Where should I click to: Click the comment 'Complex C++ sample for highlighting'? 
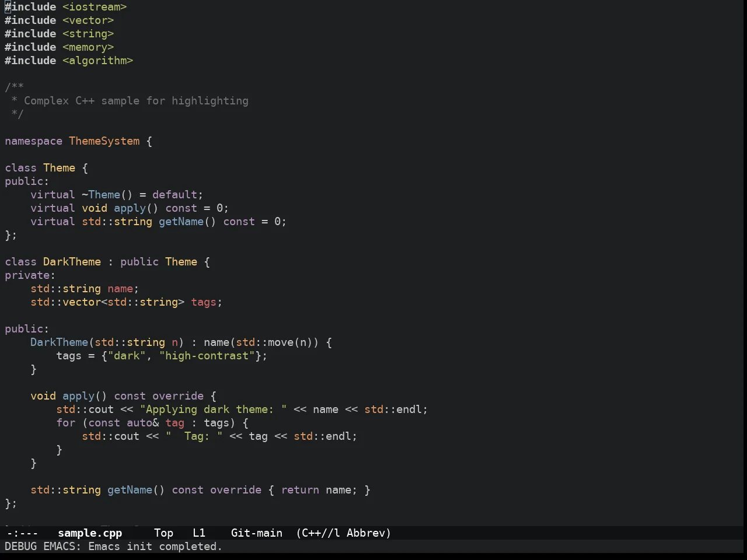(x=136, y=101)
